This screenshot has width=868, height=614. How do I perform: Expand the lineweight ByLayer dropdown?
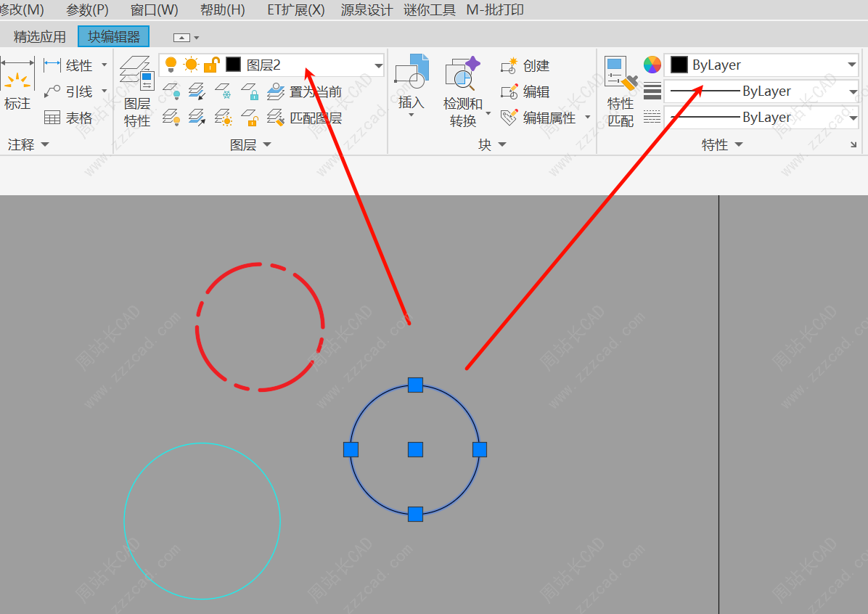pos(852,91)
